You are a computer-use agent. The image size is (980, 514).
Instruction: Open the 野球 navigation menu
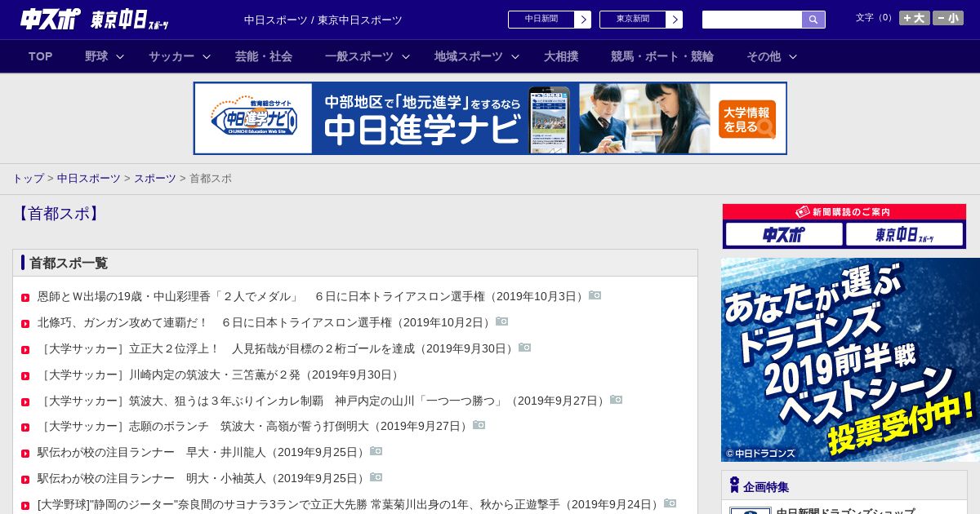[x=96, y=56]
